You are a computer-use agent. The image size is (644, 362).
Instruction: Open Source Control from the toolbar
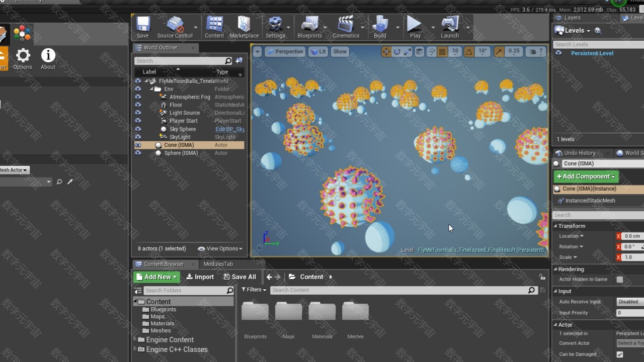point(175,27)
